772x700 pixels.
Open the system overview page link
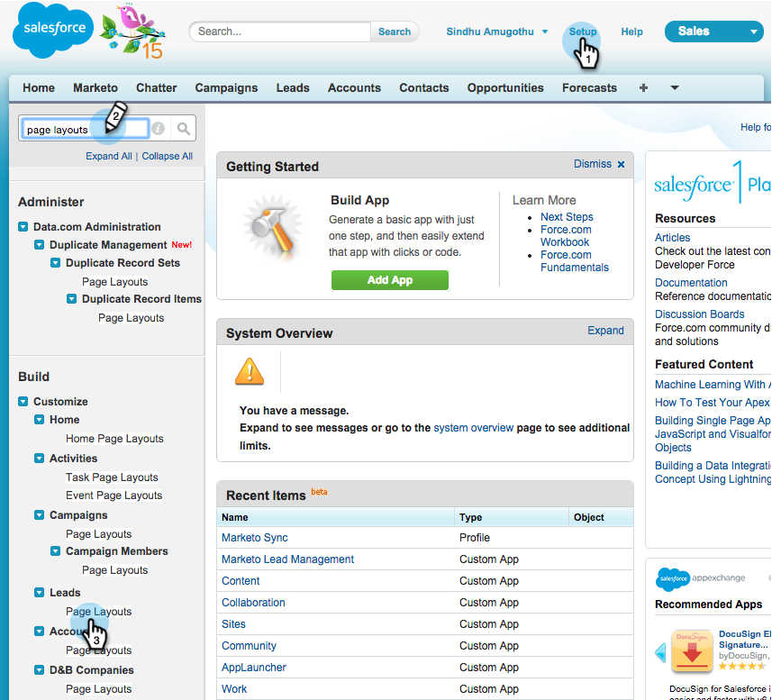[x=474, y=428]
